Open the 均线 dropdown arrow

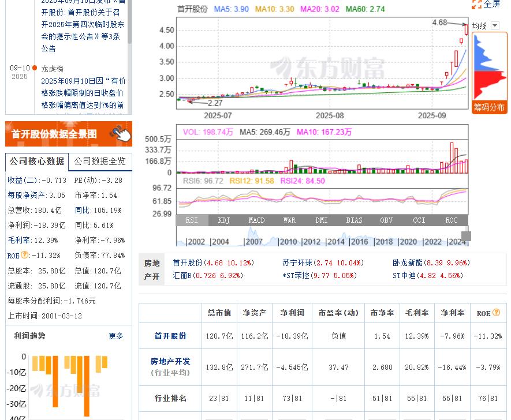(495, 25)
